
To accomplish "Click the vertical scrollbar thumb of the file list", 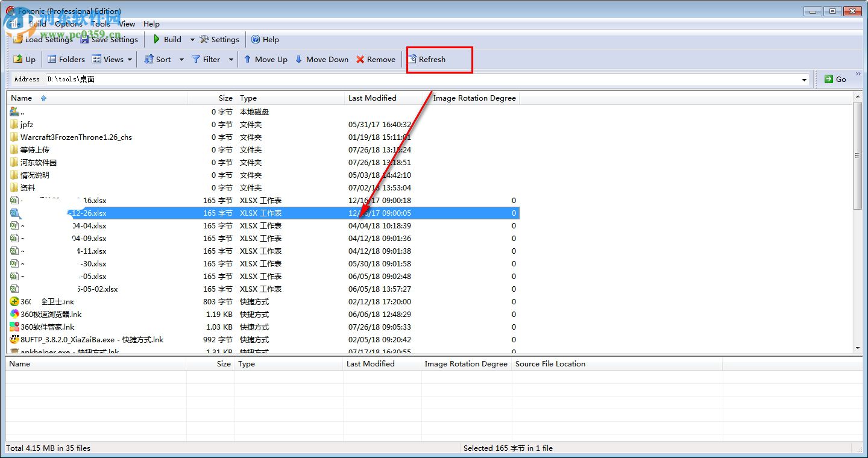I will (857, 155).
